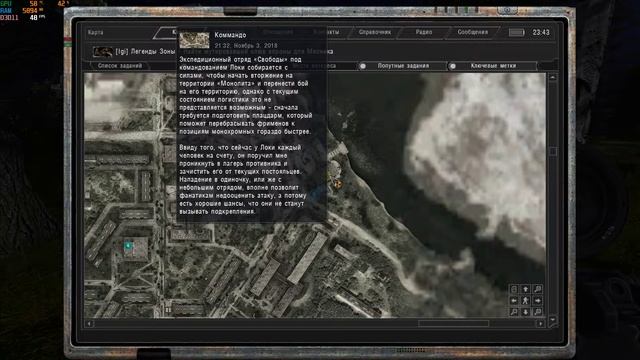Pan the map left with the arrow button
This screenshot has height=360, width=640.
pyautogui.click(x=514, y=300)
